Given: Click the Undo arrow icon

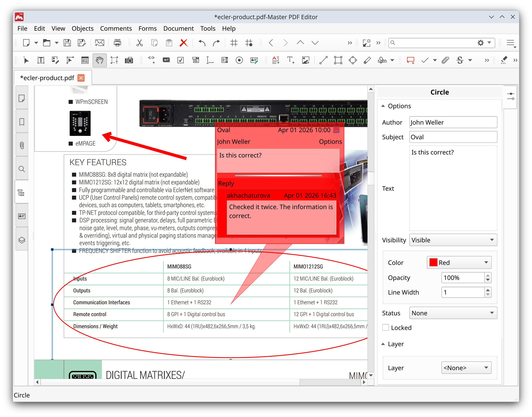Looking at the screenshot, I should point(202,43).
